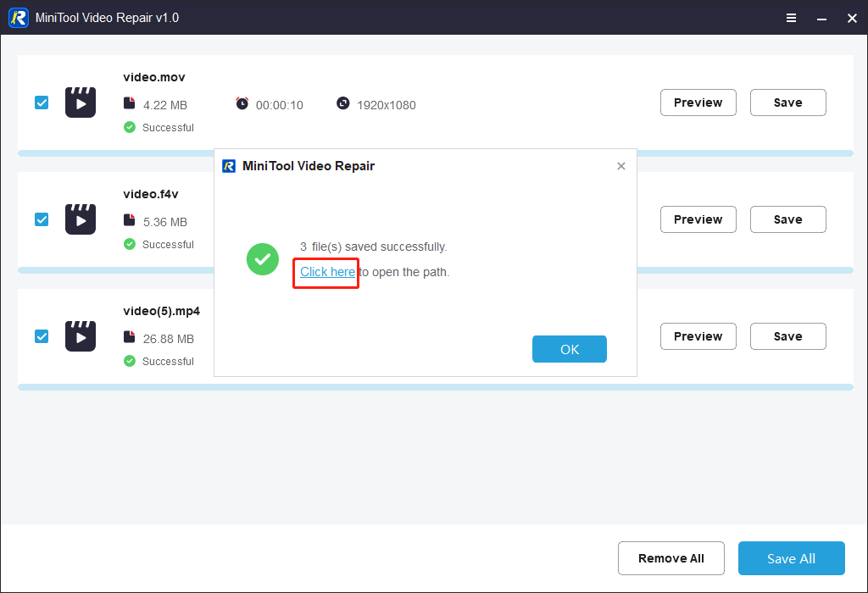This screenshot has height=593, width=868.
Task: Click the video.mov clapperboard thumbnail icon
Action: (x=81, y=103)
